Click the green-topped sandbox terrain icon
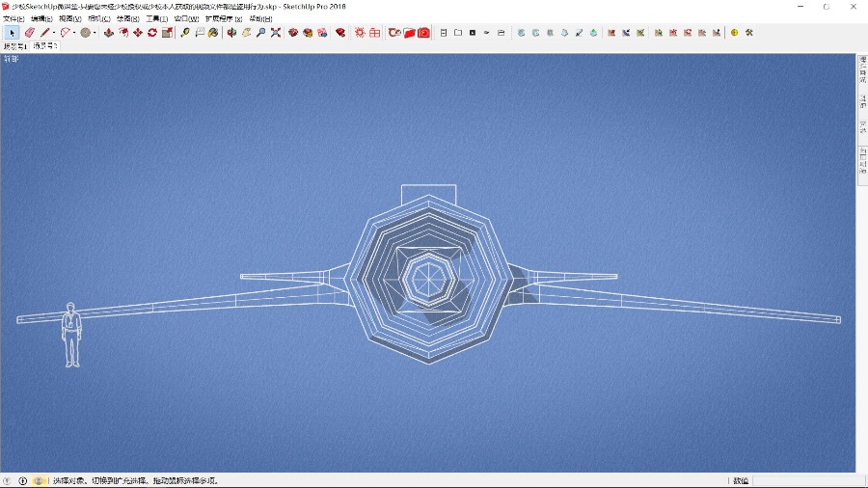868x488 pixels. (x=593, y=33)
